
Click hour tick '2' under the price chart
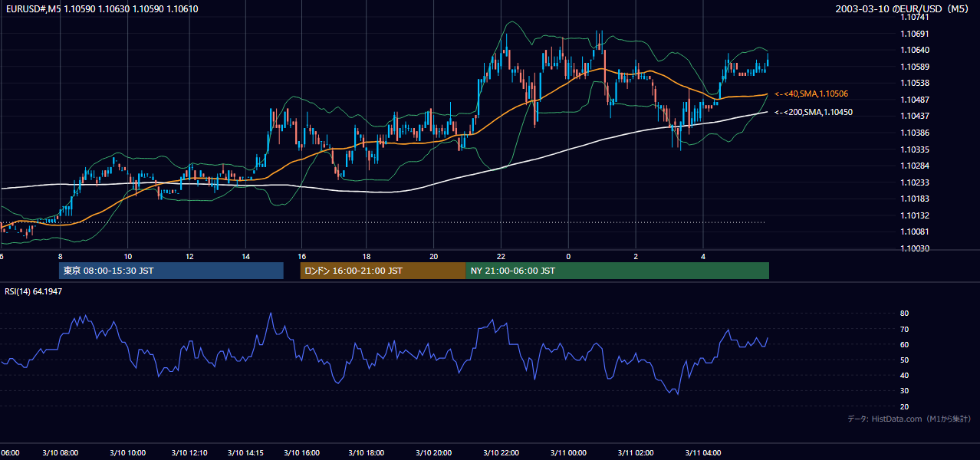(x=636, y=256)
